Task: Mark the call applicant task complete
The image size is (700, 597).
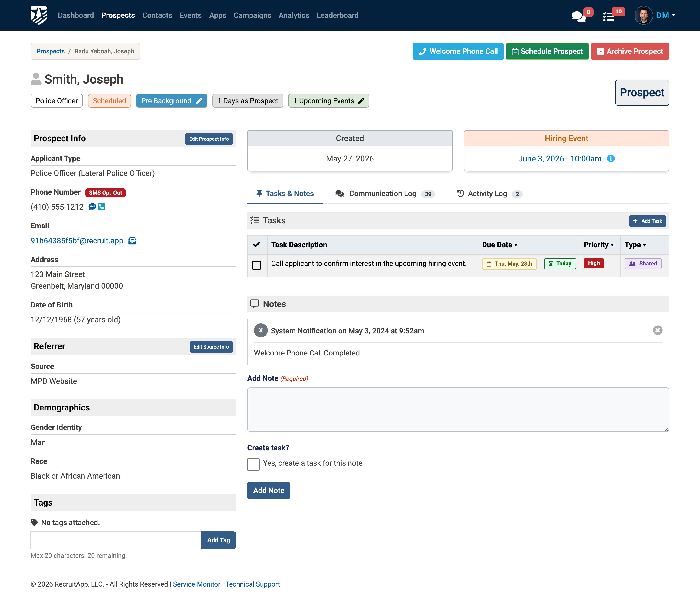Action: coord(257,265)
